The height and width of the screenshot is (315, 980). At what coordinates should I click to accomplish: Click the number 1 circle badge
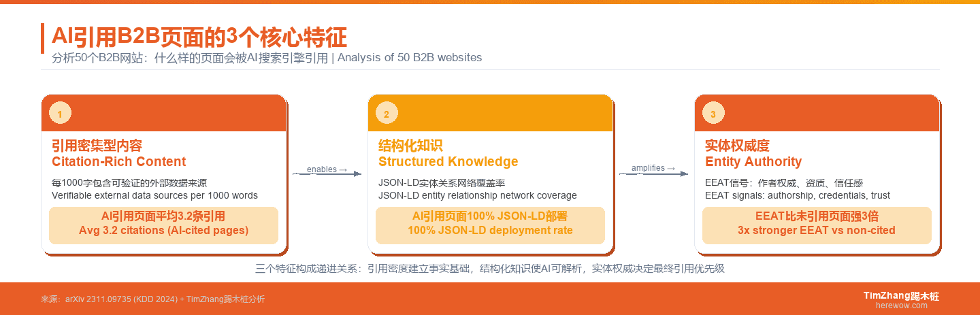tap(60, 114)
